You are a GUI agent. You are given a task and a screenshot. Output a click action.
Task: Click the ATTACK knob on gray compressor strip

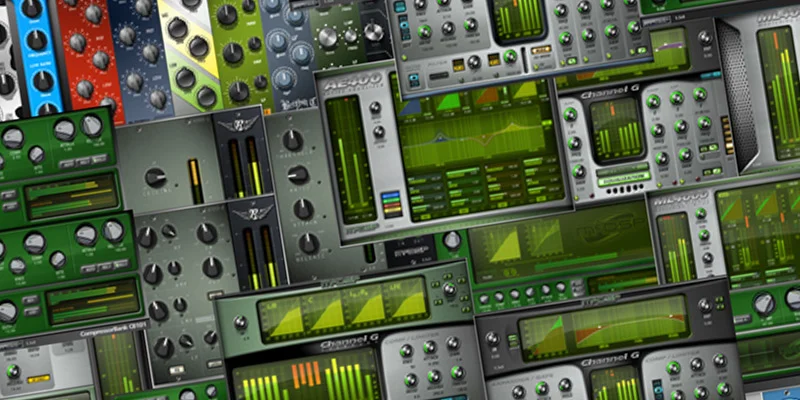[304, 209]
